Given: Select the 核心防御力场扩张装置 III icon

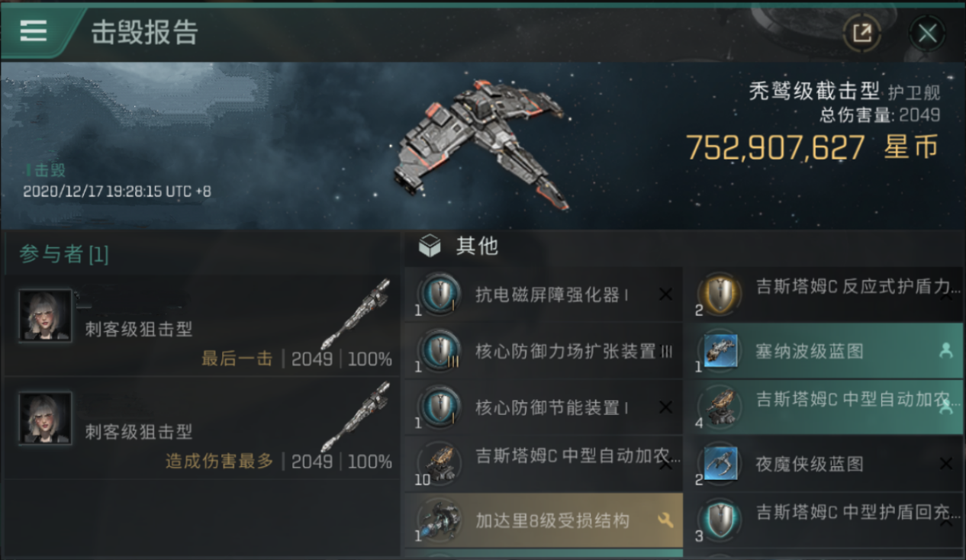Looking at the screenshot, I should 440,352.
